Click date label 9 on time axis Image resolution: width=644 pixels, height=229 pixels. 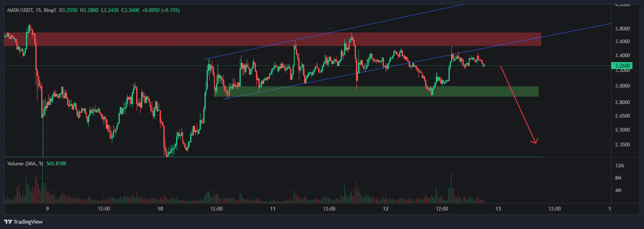coord(48,209)
